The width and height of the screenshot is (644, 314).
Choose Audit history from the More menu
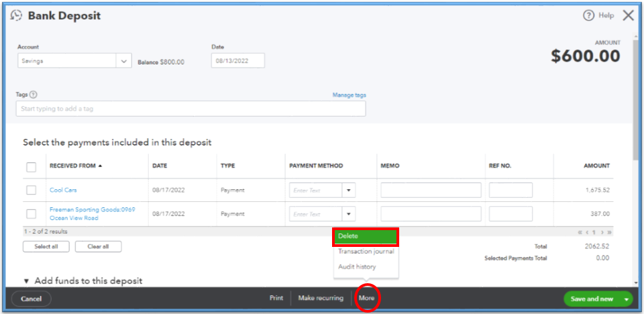(x=357, y=267)
